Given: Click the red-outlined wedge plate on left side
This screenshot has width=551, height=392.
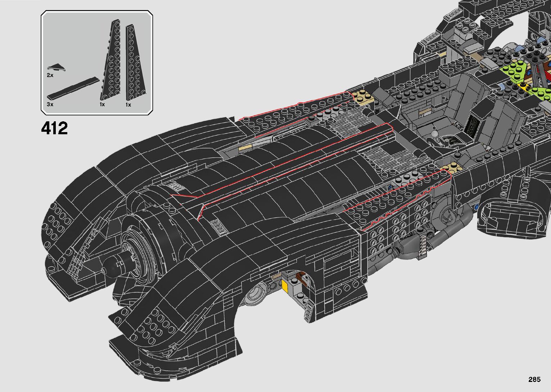Looking at the screenshot, I should (x=295, y=108).
